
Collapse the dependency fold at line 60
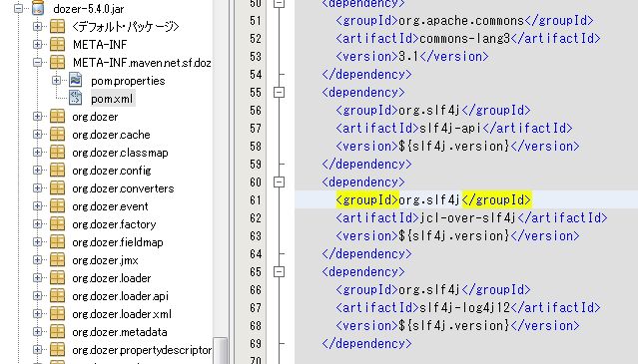click(x=279, y=182)
